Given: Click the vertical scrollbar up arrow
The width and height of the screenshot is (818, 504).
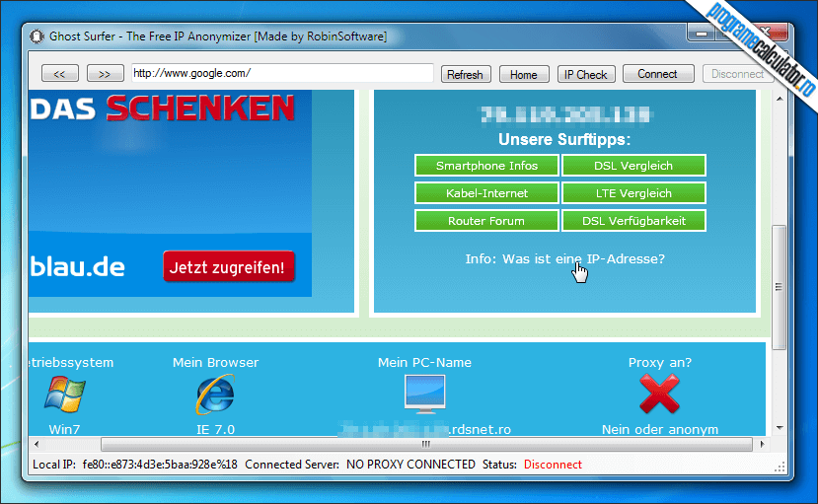Looking at the screenshot, I should 780,99.
